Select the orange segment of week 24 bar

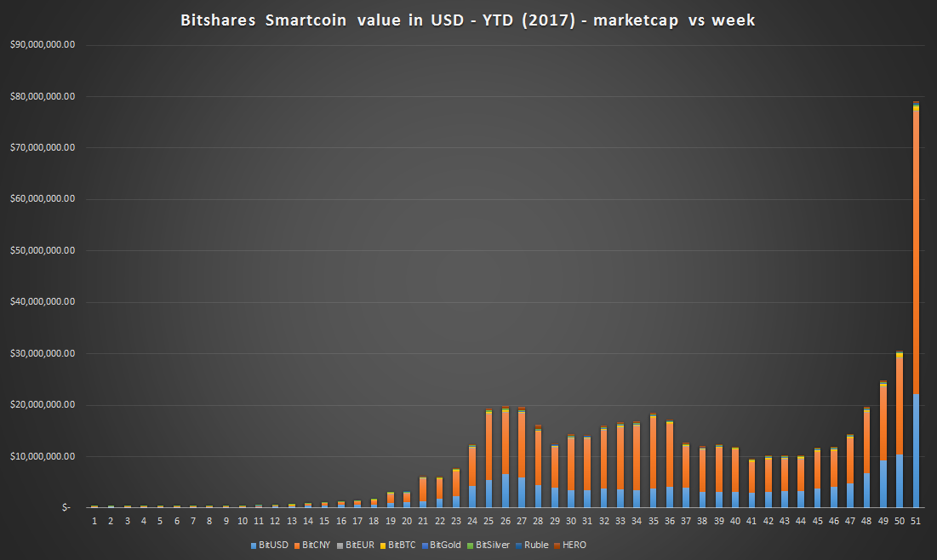point(472,466)
